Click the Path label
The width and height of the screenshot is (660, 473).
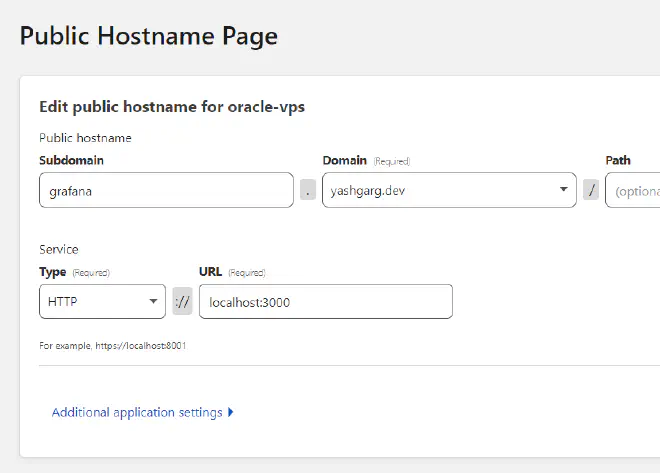(618, 160)
